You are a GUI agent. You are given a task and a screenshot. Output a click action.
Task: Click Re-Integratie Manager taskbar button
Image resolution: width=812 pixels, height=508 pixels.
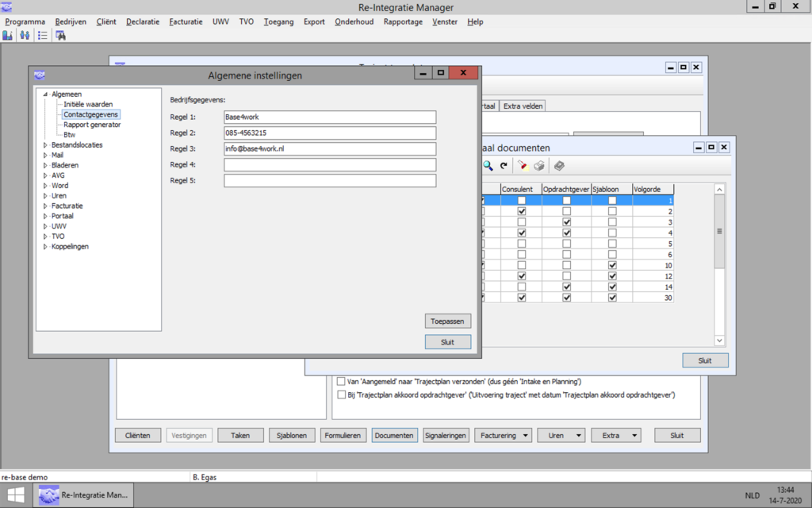point(84,495)
